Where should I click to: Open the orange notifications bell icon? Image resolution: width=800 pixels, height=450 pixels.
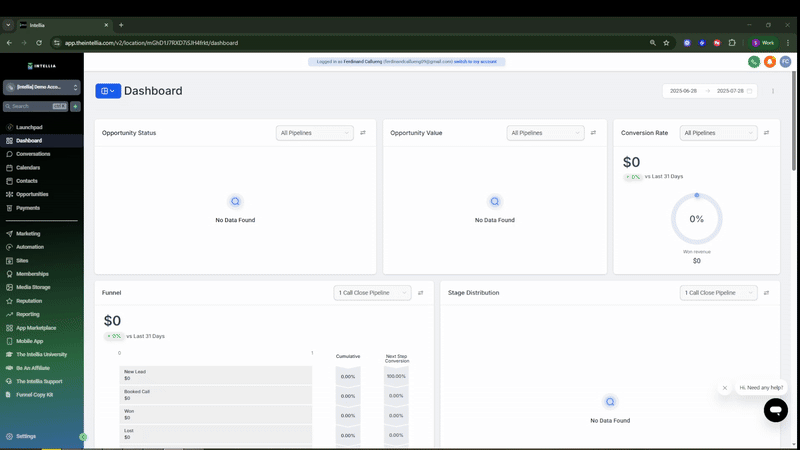point(769,62)
